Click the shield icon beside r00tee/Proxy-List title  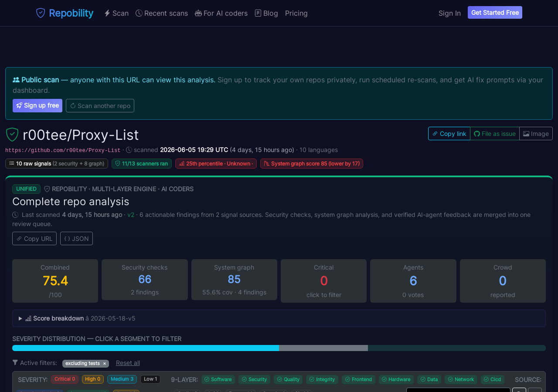12,135
